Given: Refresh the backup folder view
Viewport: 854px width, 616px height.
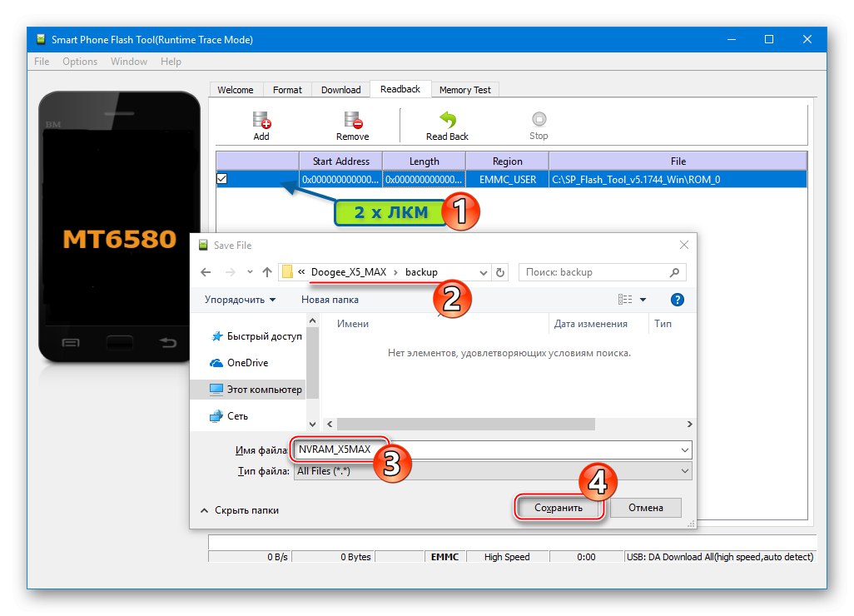Looking at the screenshot, I should pyautogui.click(x=500, y=271).
